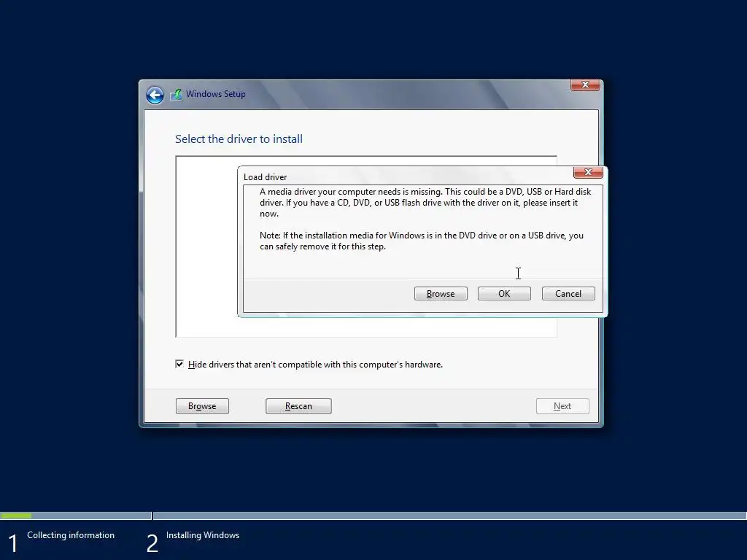Screen dimensions: 747x560
Task: Click OK in the Load driver dialog
Action: click(504, 294)
